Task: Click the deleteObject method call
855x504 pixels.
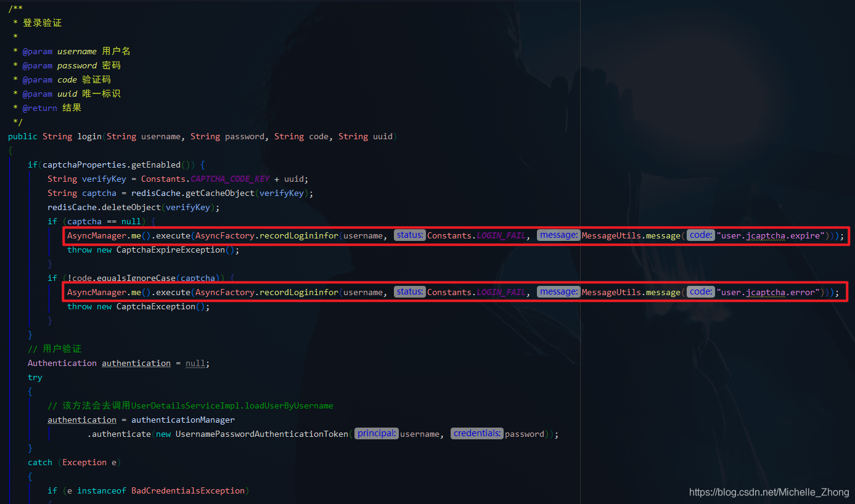Action: click(x=131, y=207)
